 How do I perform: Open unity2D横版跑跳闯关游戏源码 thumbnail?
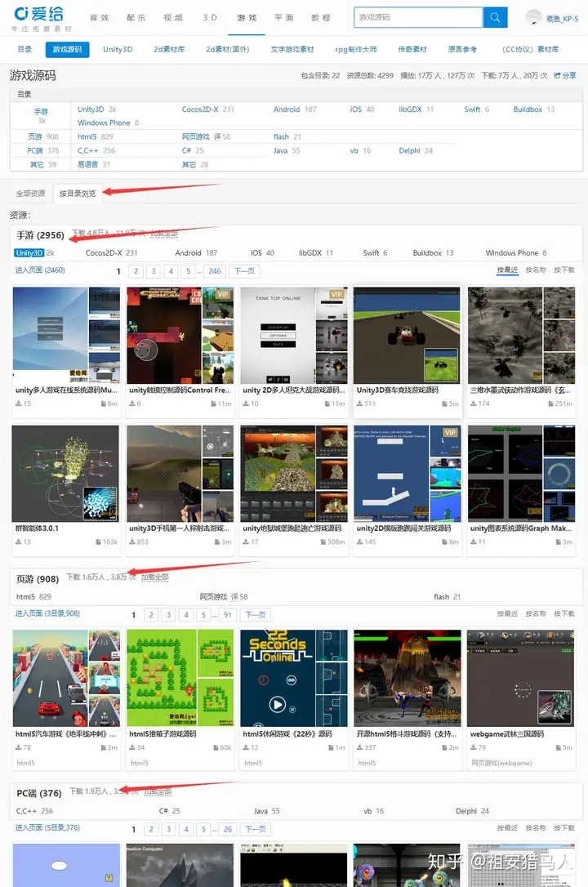(x=407, y=474)
